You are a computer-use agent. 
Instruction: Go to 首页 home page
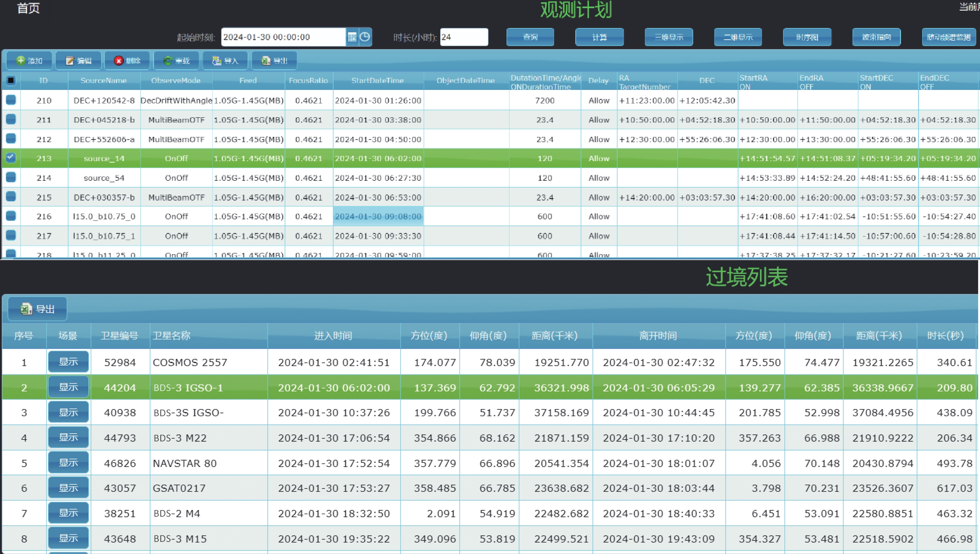28,8
